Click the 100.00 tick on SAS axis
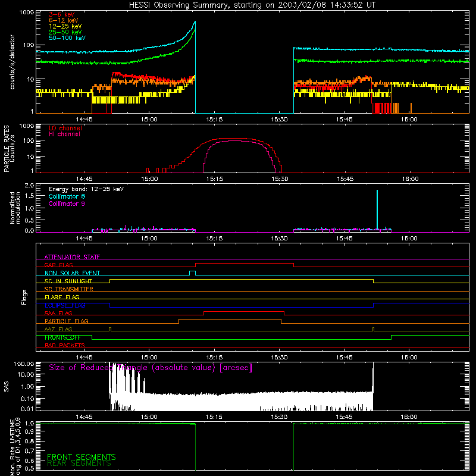This screenshot has height=476, width=476. point(24,364)
